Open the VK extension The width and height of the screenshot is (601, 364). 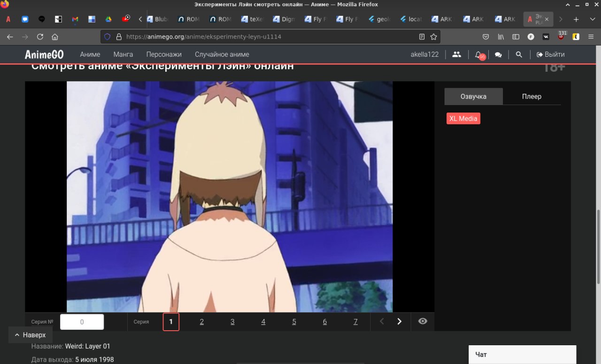[x=546, y=37]
